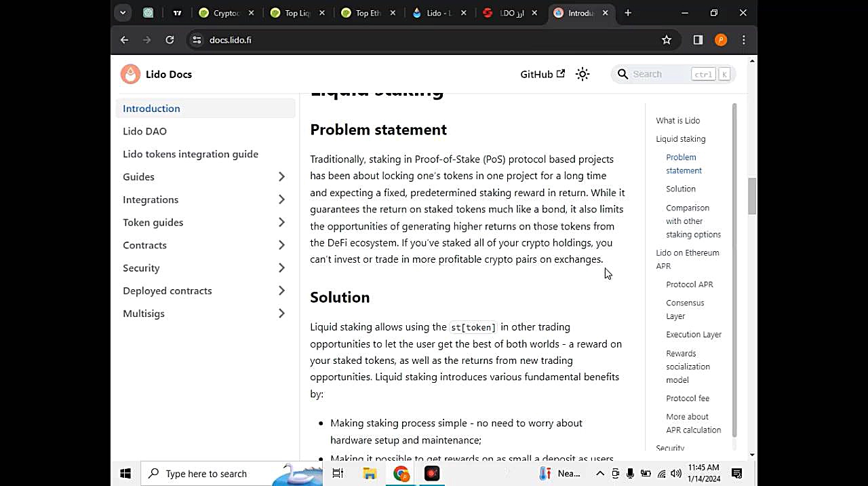Go back to previous page
The height and width of the screenshot is (486, 868).
point(124,40)
